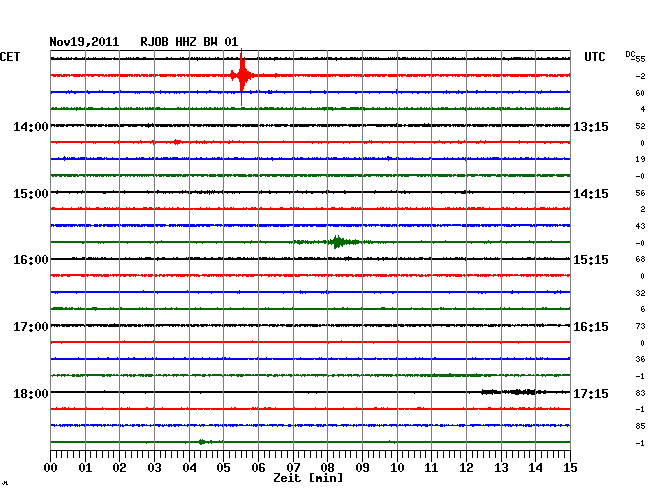The height and width of the screenshot is (494, 650).
Task: Click minute label 06 on the axis
Action: 258,467
